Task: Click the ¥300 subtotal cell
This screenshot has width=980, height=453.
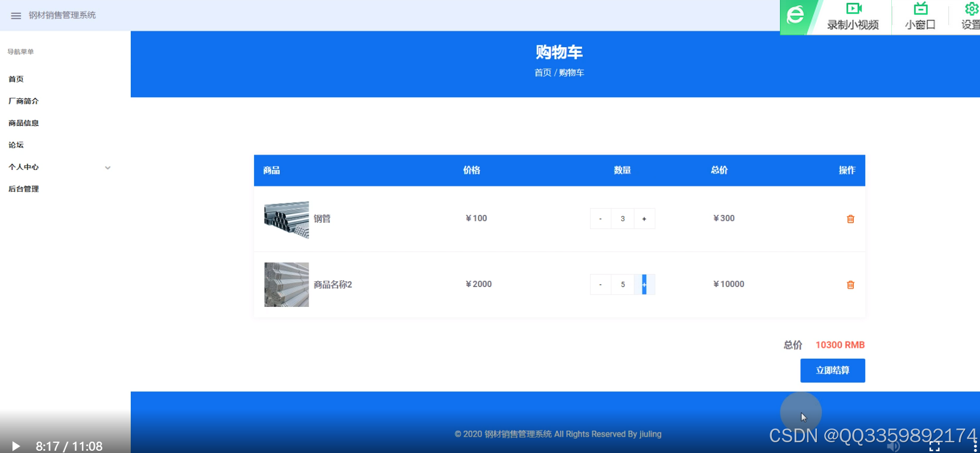Action: coord(724,218)
